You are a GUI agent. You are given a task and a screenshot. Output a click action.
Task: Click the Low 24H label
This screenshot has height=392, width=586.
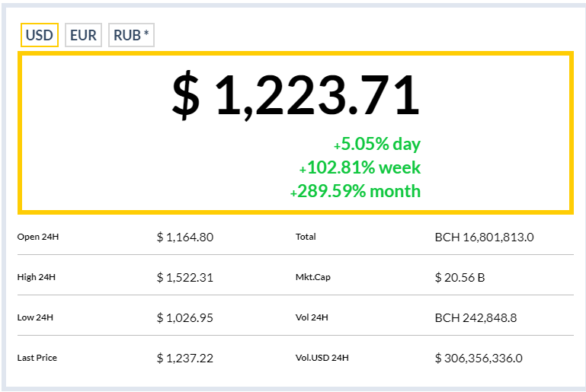point(35,317)
